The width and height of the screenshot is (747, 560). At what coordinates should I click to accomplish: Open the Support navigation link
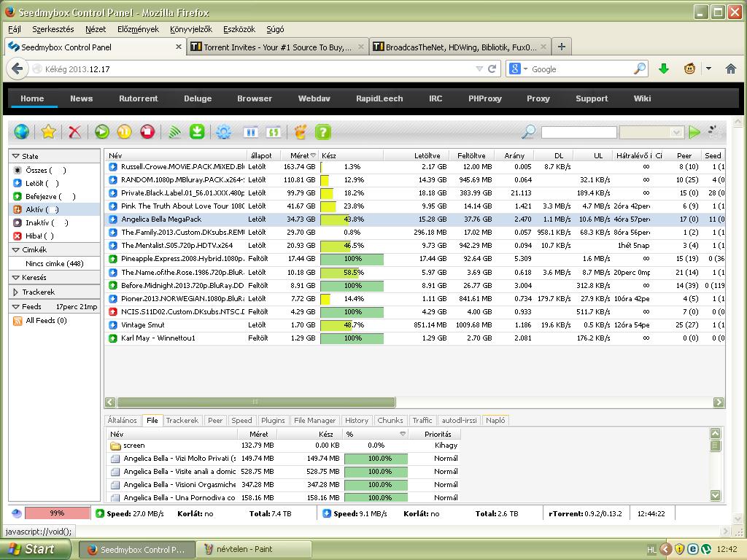(592, 98)
